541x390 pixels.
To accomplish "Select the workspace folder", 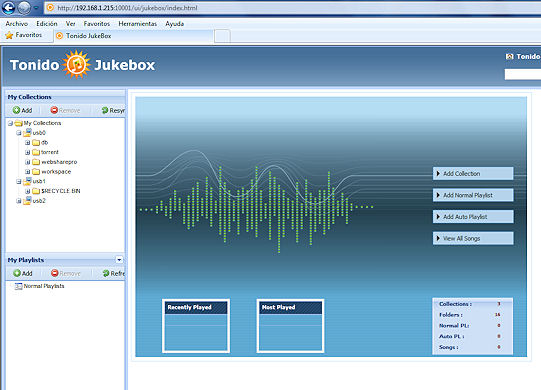I will tap(51, 172).
